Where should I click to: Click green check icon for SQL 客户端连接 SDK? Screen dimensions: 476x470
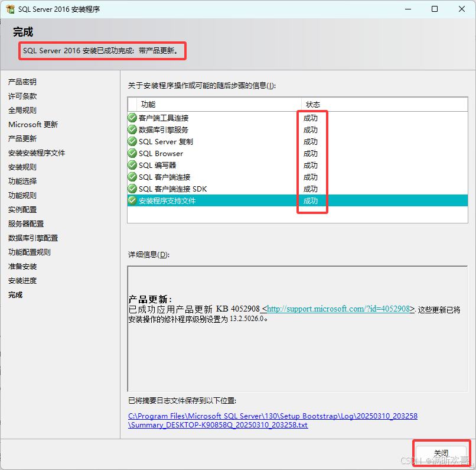[132, 189]
